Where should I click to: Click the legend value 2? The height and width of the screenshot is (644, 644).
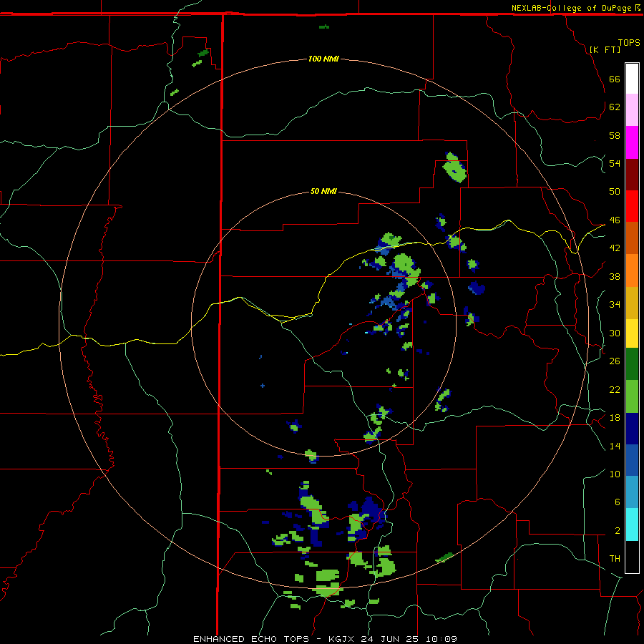coord(617,530)
